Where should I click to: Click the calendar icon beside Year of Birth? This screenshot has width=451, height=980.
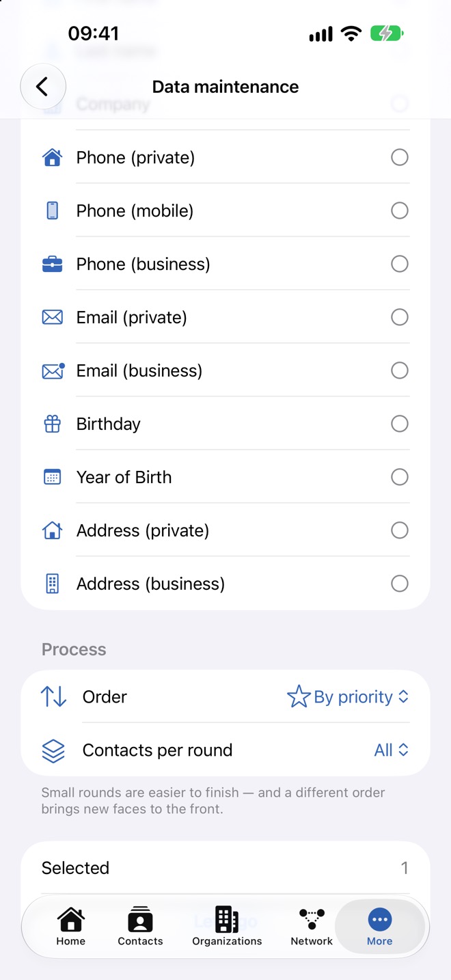53,478
